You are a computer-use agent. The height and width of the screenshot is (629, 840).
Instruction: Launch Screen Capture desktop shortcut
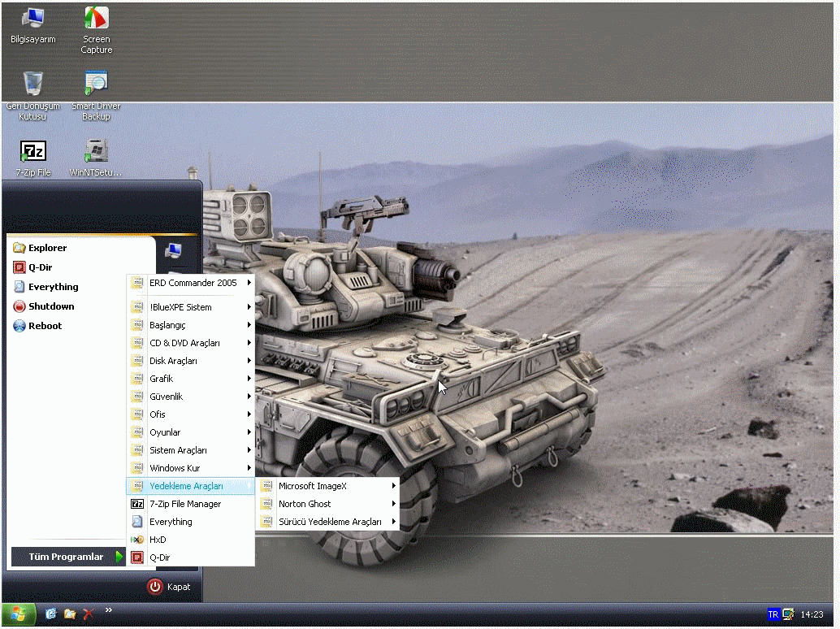97,30
